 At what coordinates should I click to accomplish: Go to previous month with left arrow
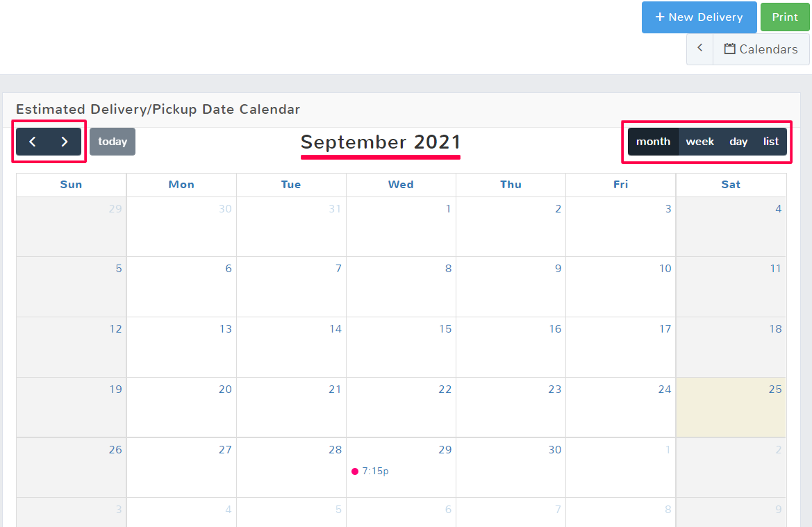pyautogui.click(x=33, y=142)
